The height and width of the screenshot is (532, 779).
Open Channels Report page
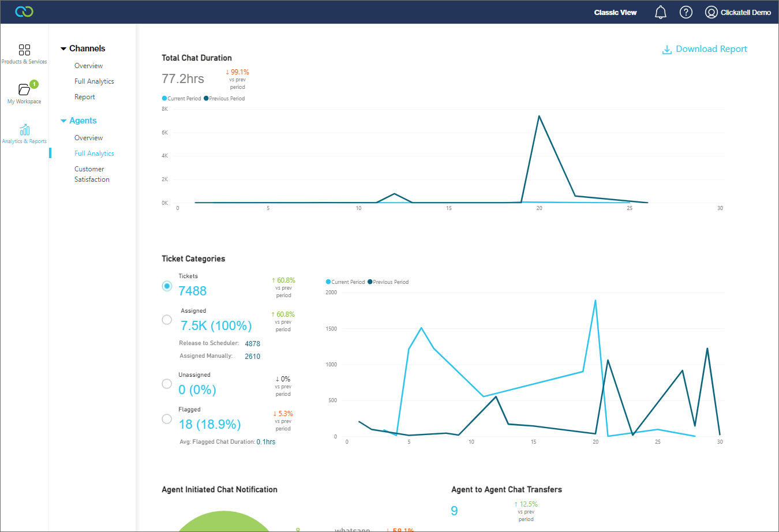pos(84,97)
